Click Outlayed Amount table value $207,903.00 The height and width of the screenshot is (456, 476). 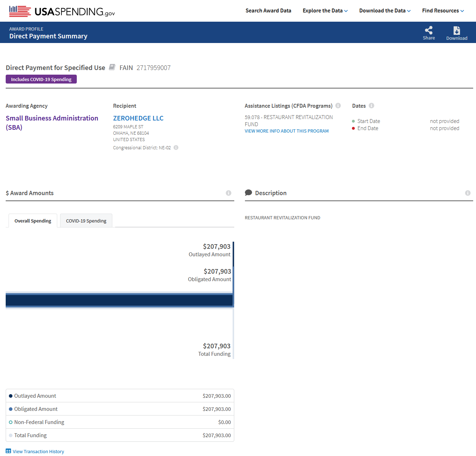[x=217, y=396]
